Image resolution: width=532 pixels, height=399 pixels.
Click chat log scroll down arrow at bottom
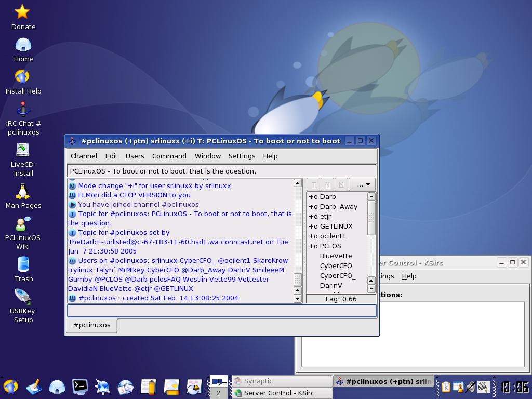click(298, 299)
